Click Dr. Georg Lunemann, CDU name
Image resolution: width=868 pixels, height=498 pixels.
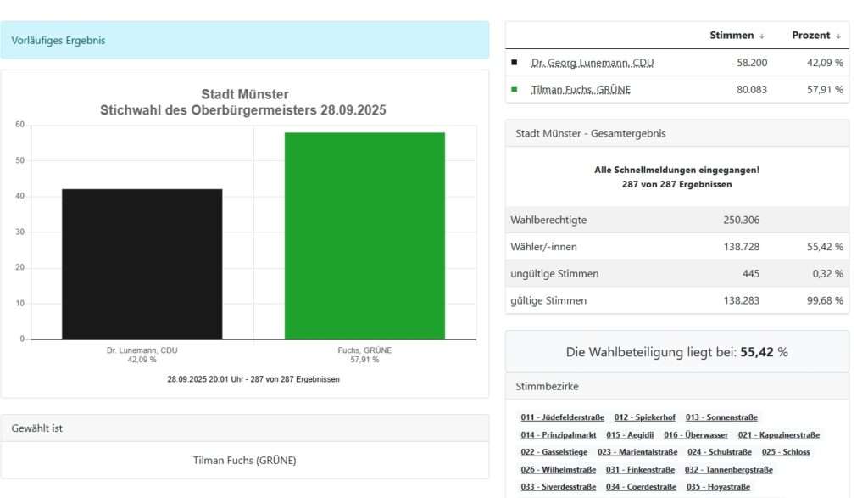click(x=592, y=63)
